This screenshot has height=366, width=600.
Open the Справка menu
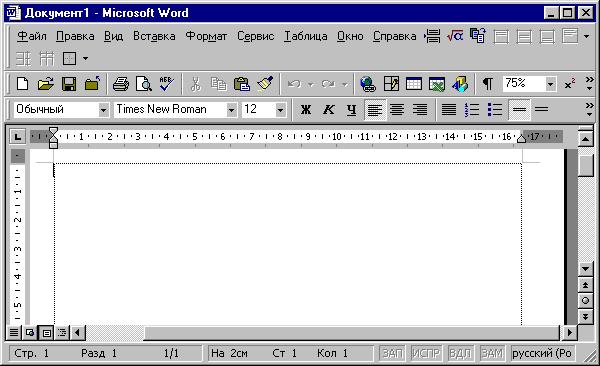pos(395,36)
